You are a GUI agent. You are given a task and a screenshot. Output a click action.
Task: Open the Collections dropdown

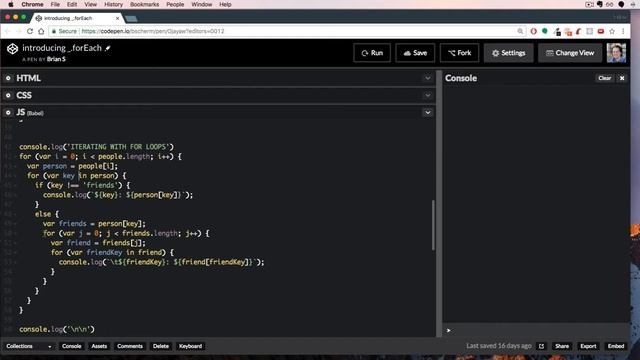(x=29, y=346)
